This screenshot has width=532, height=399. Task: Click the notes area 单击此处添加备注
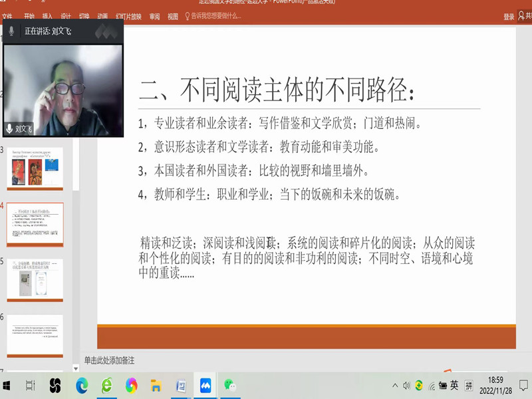click(x=110, y=360)
